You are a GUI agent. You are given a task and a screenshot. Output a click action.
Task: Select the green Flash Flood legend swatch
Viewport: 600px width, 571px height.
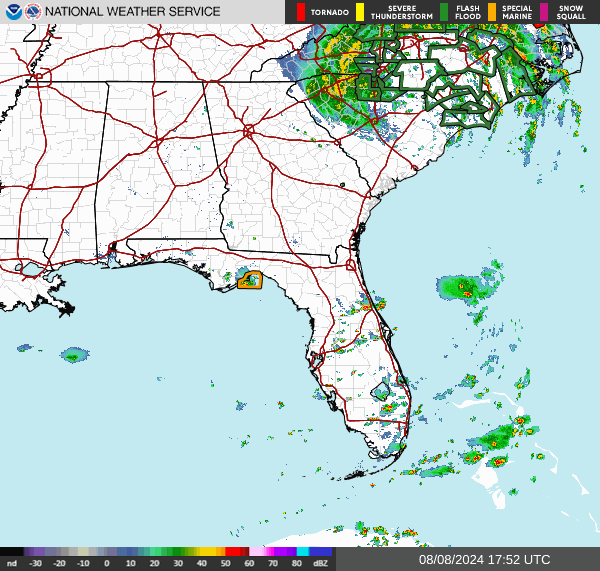[x=444, y=12]
